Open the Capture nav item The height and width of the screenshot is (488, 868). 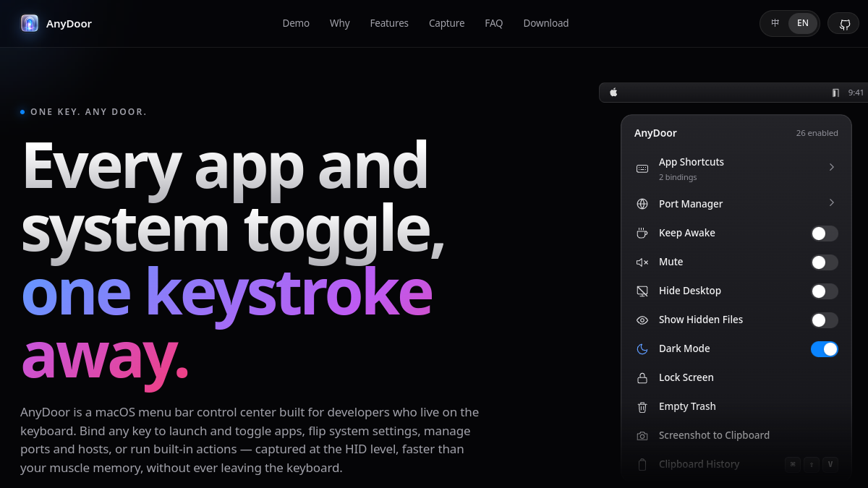pos(447,23)
